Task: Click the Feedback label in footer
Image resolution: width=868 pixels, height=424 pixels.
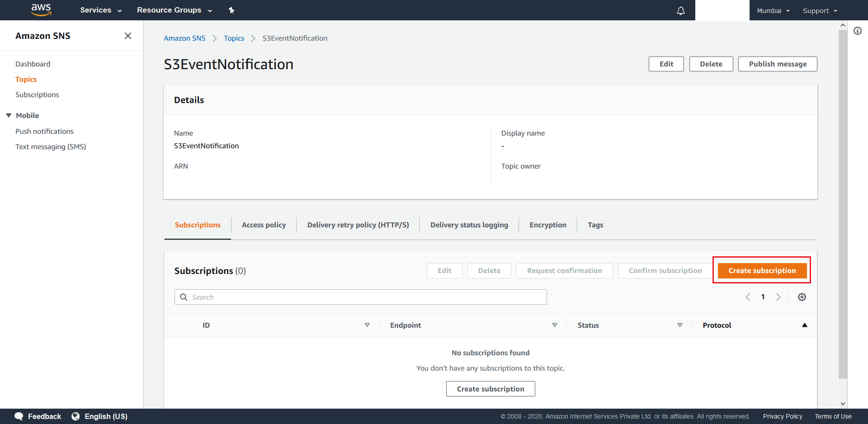Action: [x=44, y=416]
